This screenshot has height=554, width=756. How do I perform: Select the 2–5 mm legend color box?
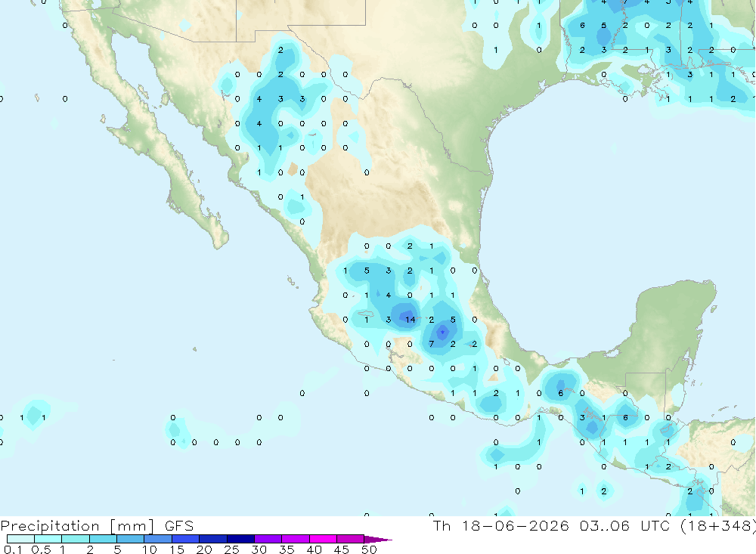coord(103,539)
